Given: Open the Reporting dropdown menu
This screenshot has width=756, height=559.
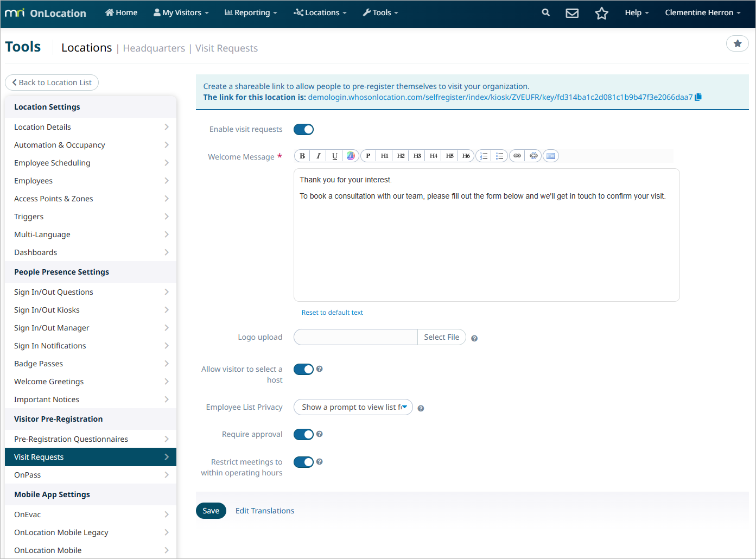Looking at the screenshot, I should click(x=251, y=12).
